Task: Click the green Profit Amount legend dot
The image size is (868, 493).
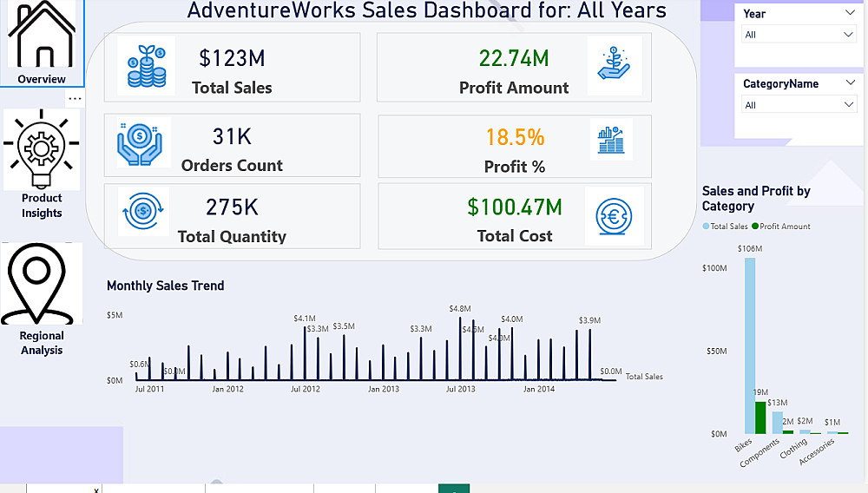Action: click(x=755, y=227)
